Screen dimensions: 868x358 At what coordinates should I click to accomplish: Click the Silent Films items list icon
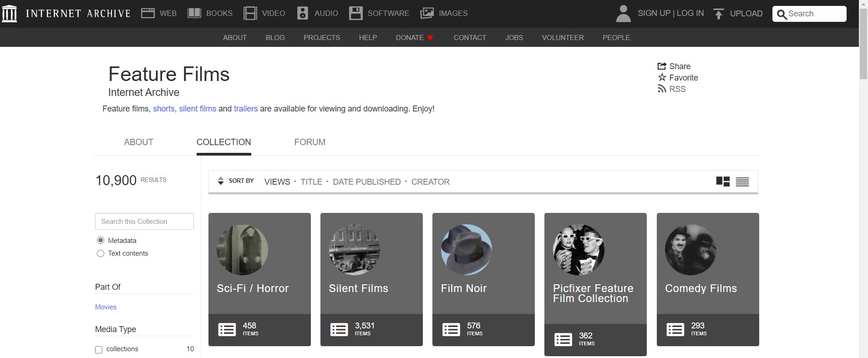click(x=339, y=329)
